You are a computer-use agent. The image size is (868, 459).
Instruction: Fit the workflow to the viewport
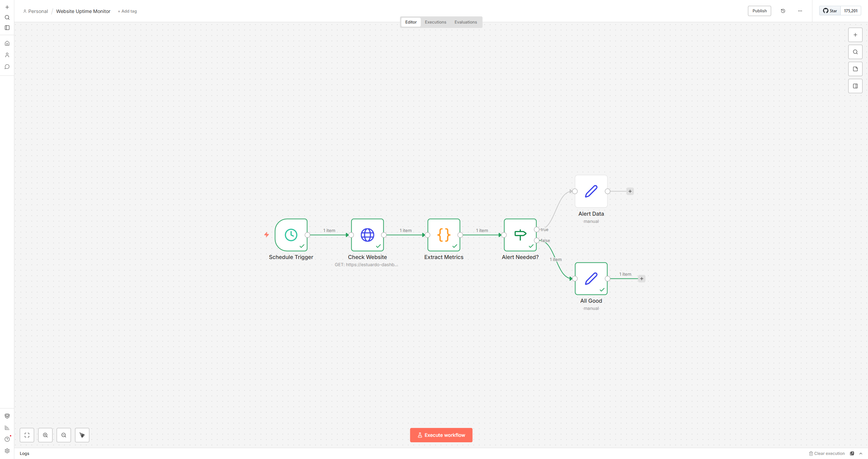click(27, 435)
